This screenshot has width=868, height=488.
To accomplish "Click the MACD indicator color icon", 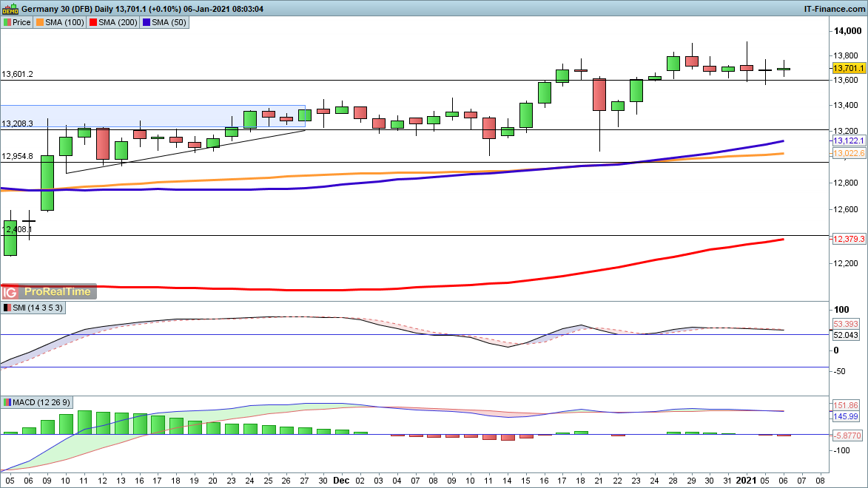I will (7, 402).
